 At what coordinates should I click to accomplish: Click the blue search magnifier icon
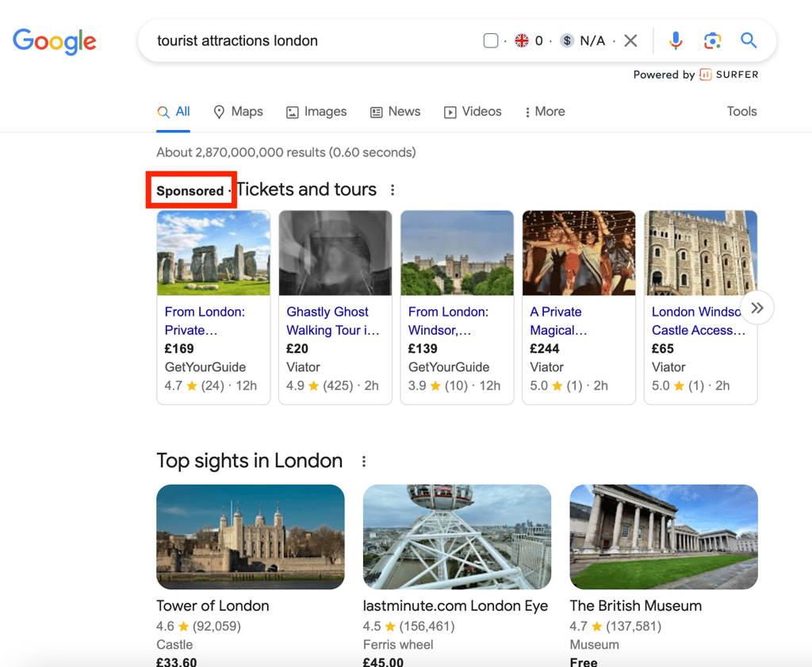(749, 40)
